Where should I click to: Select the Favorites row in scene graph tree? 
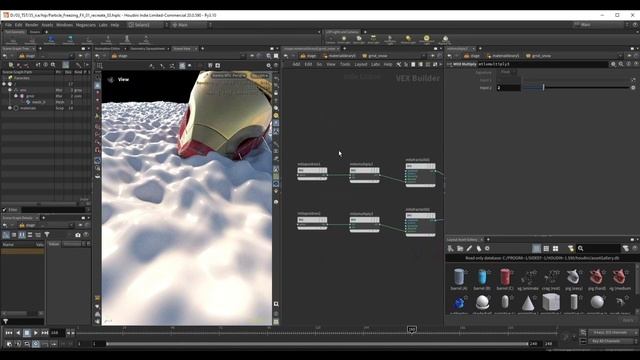pyautogui.click(x=46, y=78)
